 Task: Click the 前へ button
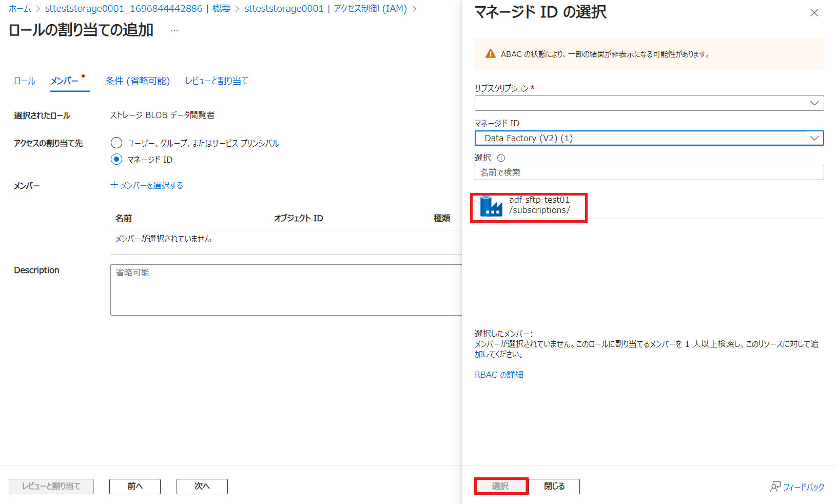click(x=135, y=486)
